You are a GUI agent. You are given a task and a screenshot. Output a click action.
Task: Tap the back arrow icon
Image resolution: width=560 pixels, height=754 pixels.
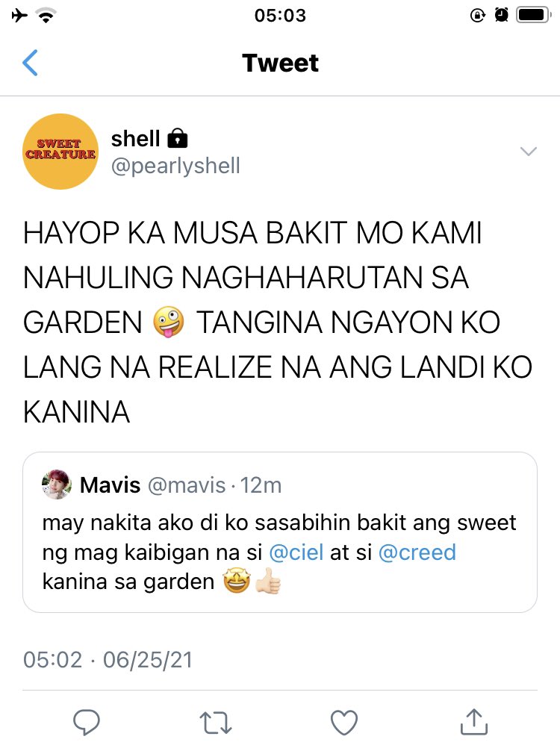tap(30, 63)
